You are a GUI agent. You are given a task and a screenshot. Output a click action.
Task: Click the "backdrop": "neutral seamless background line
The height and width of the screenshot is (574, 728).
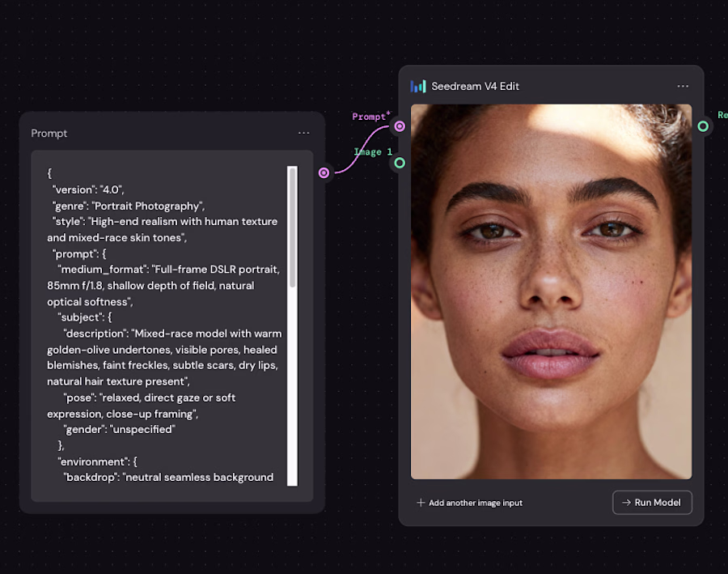pyautogui.click(x=168, y=478)
